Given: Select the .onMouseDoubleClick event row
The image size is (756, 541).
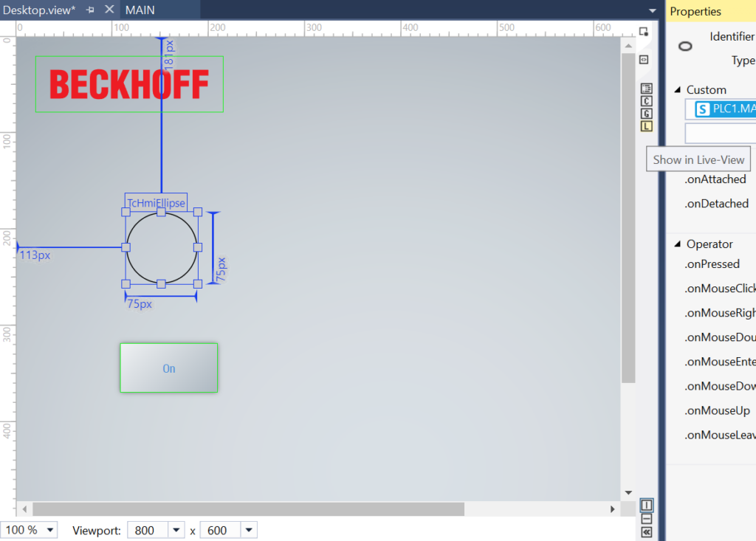Looking at the screenshot, I should [x=720, y=337].
